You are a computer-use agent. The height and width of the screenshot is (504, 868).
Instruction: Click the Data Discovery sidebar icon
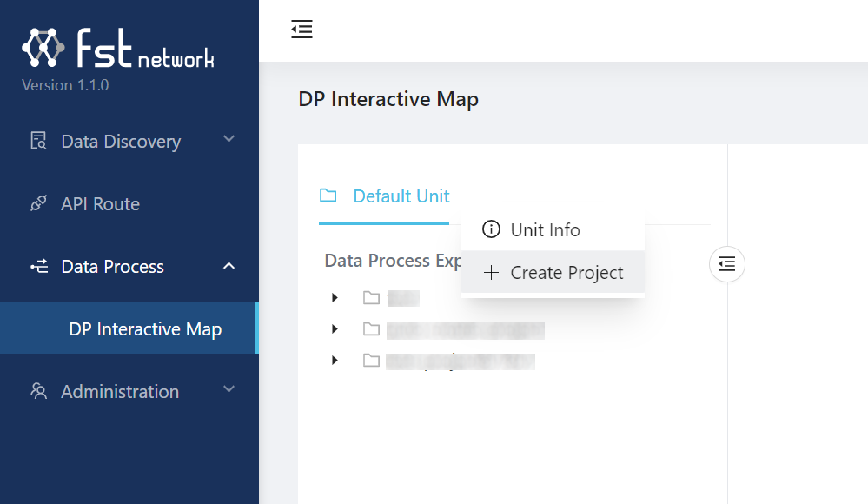tap(38, 142)
